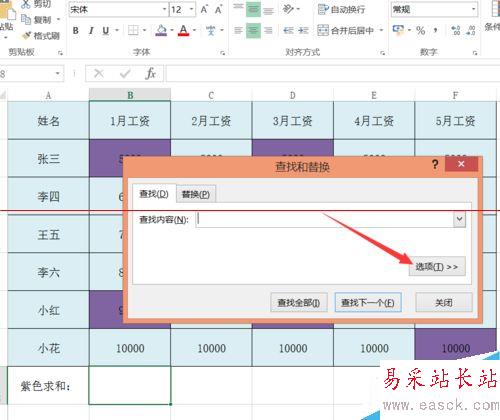Select column B header

pos(130,95)
